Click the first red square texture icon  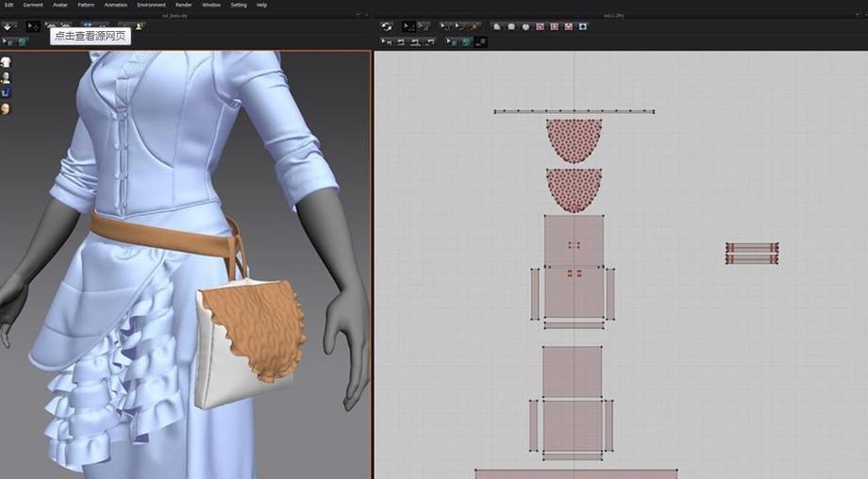[540, 26]
